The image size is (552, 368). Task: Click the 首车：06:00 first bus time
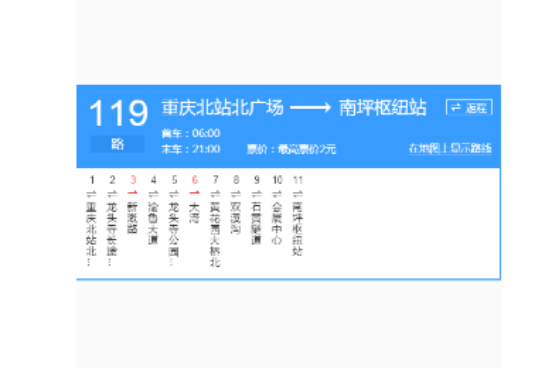coord(191,133)
